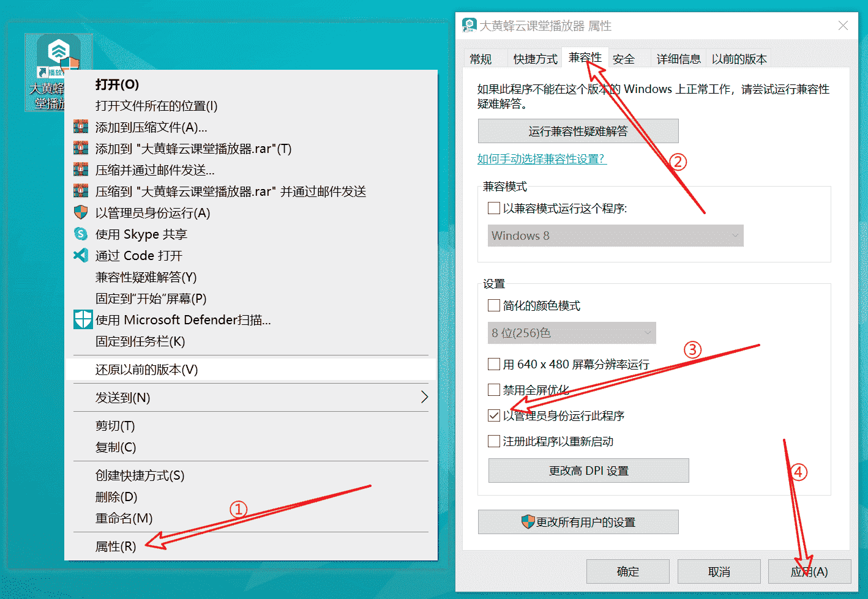The height and width of the screenshot is (599, 868).
Task: Click the app icon in Properties title bar
Action: (469, 25)
